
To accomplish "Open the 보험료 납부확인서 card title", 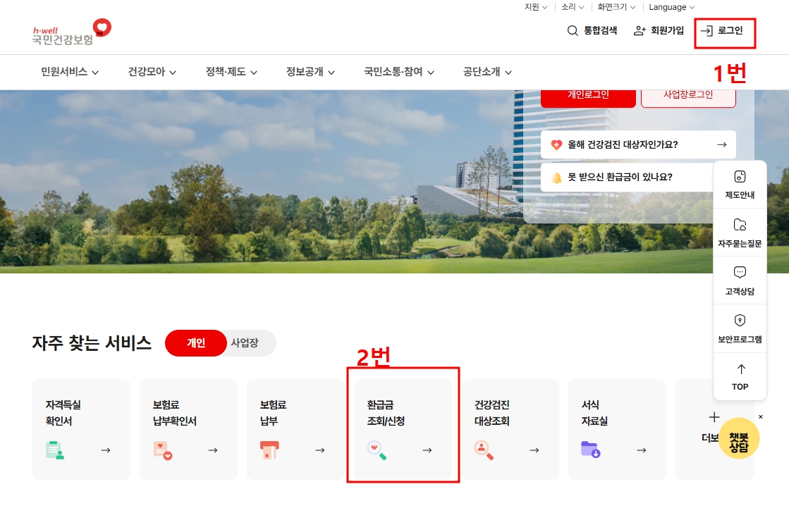I will click(x=175, y=413).
